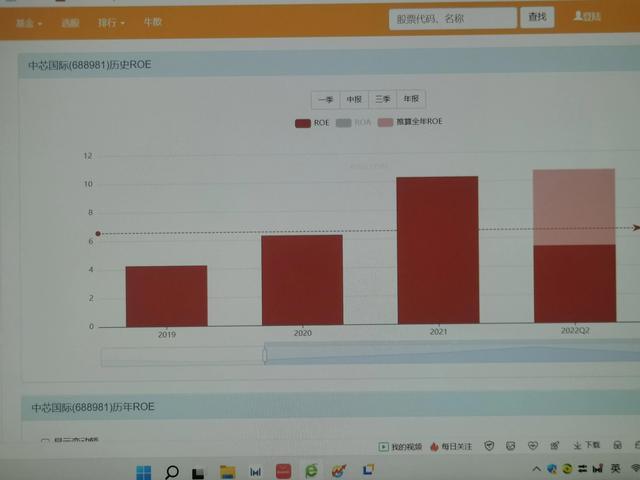This screenshot has height=480, width=640.
Task: Open the red square taskbar app
Action: point(283,471)
